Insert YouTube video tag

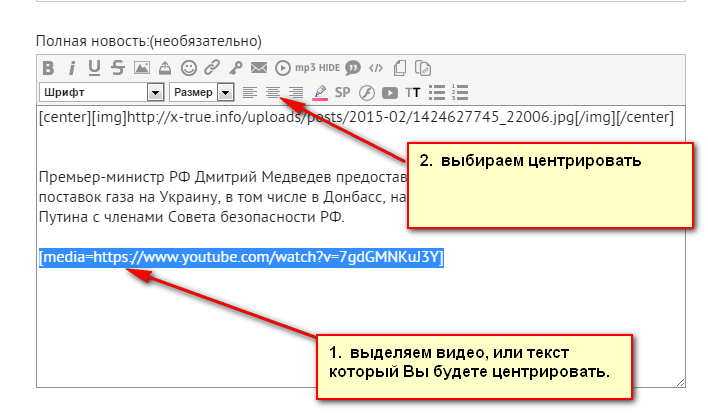click(x=390, y=93)
